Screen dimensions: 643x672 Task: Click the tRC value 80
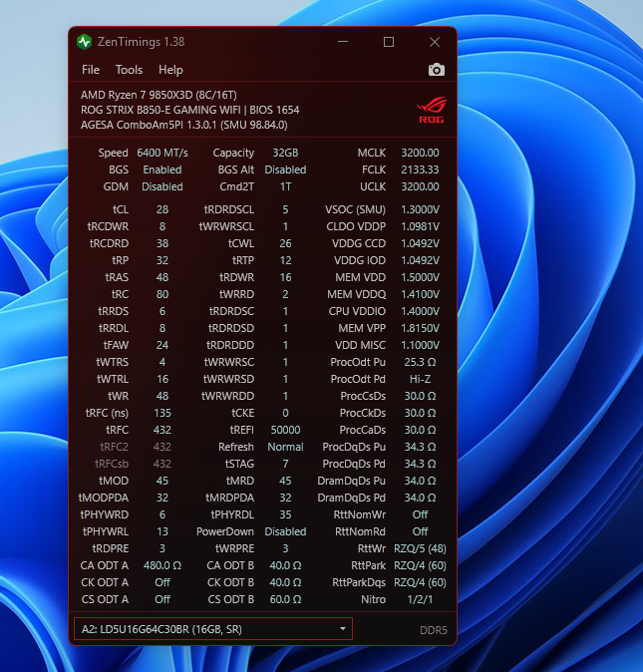(162, 294)
